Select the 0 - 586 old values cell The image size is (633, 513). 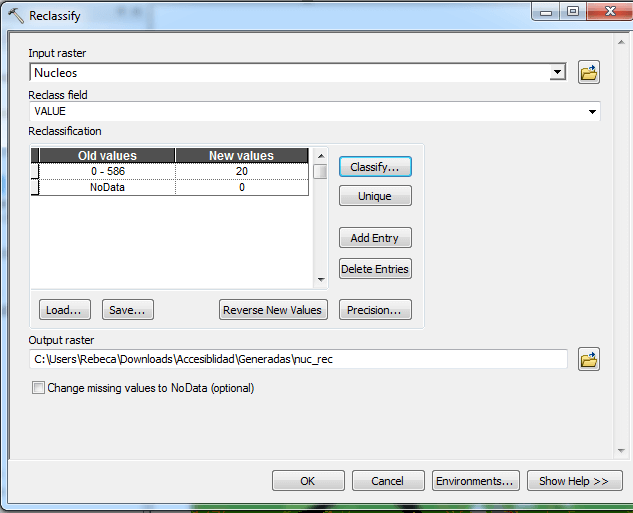[x=107, y=171]
